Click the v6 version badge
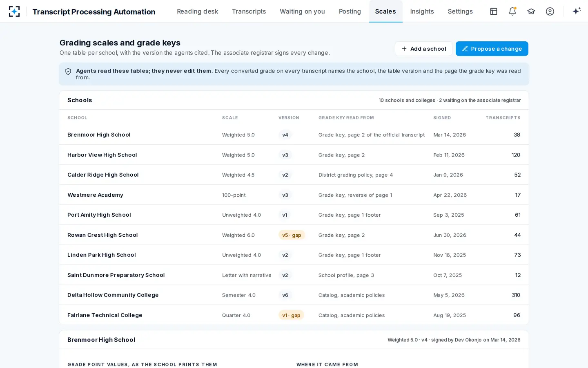The image size is (588, 368). coord(285,295)
